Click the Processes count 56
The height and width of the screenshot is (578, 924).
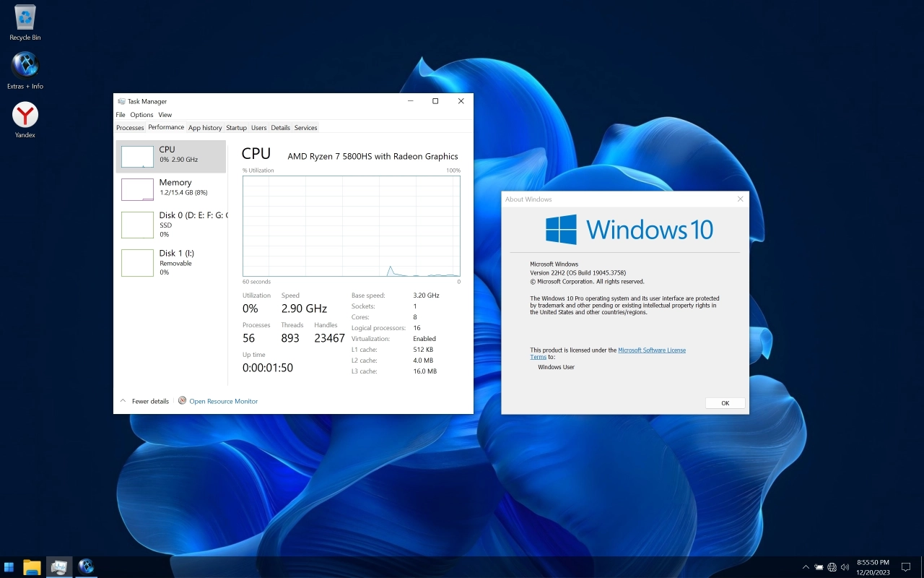point(248,338)
